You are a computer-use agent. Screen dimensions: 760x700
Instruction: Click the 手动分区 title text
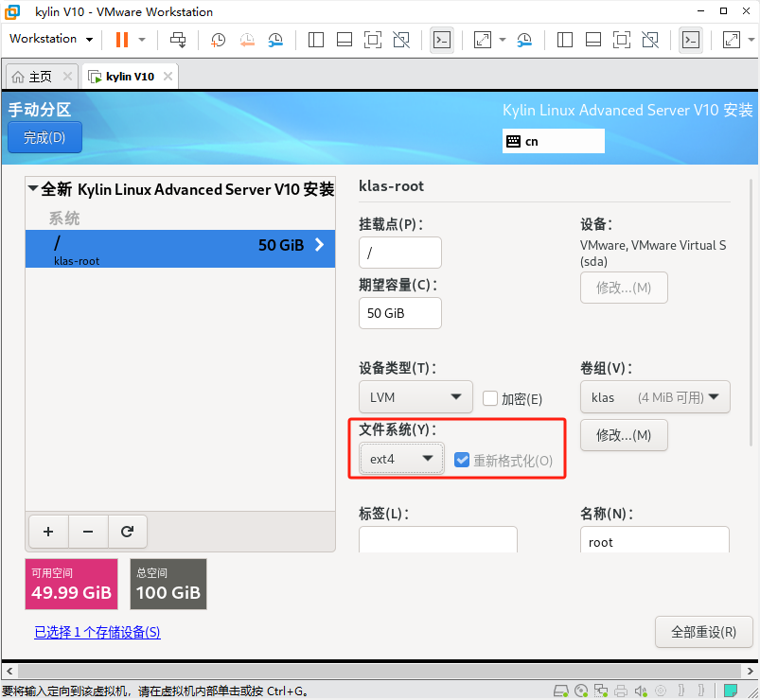[40, 110]
